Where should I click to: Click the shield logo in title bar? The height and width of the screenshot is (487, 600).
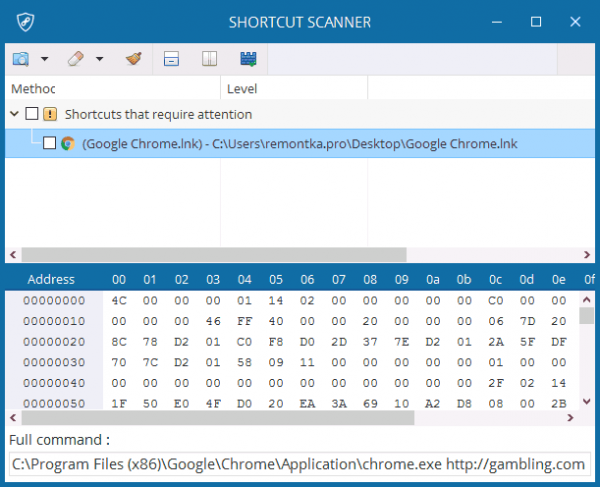click(26, 22)
